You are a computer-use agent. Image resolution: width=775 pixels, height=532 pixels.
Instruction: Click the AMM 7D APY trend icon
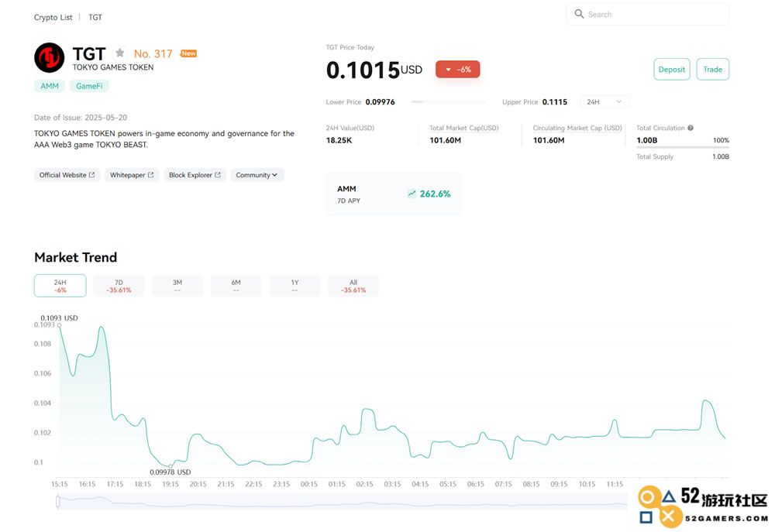(x=412, y=194)
